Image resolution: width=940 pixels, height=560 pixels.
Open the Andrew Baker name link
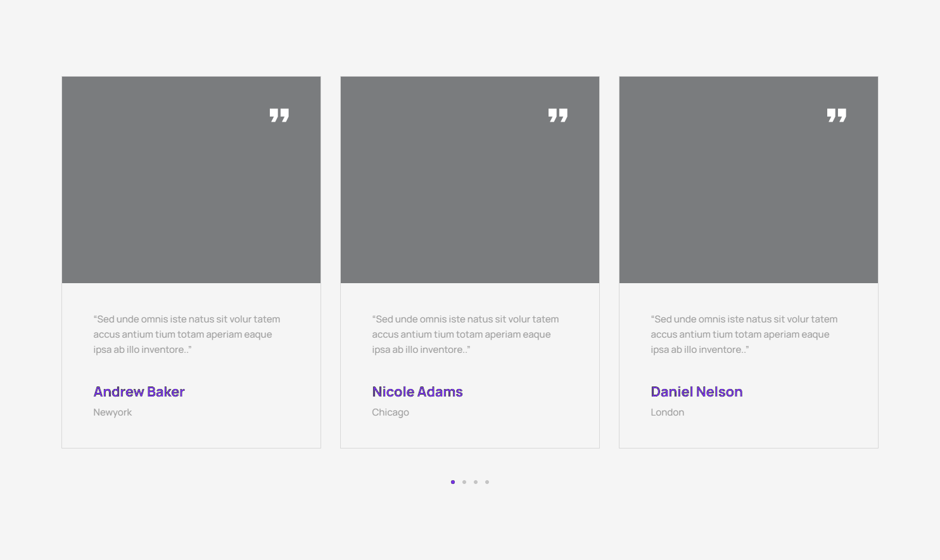click(139, 392)
